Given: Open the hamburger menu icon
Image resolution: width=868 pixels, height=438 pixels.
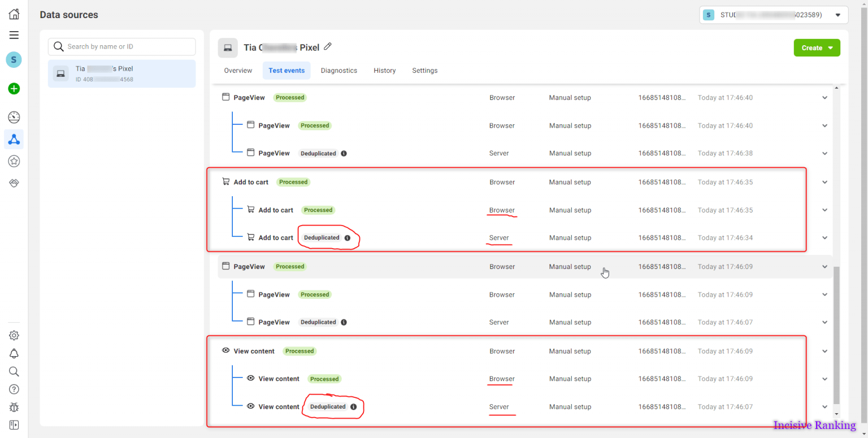Looking at the screenshot, I should pyautogui.click(x=14, y=35).
